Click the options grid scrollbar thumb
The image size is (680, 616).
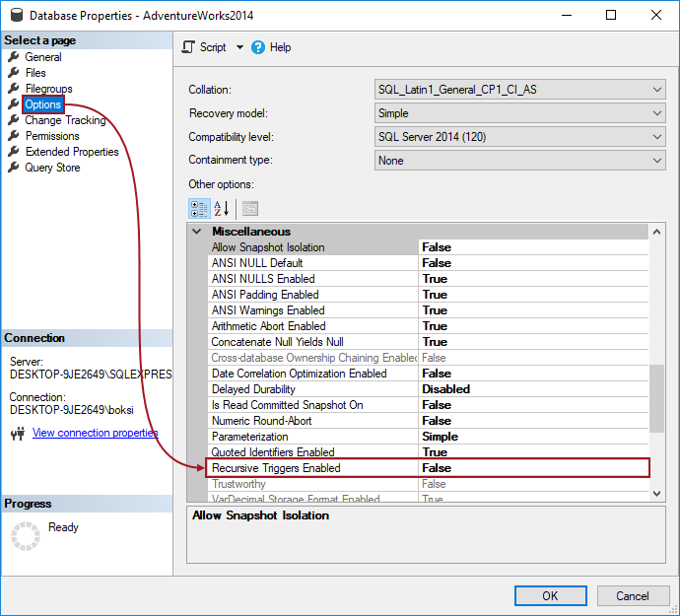pos(657,398)
